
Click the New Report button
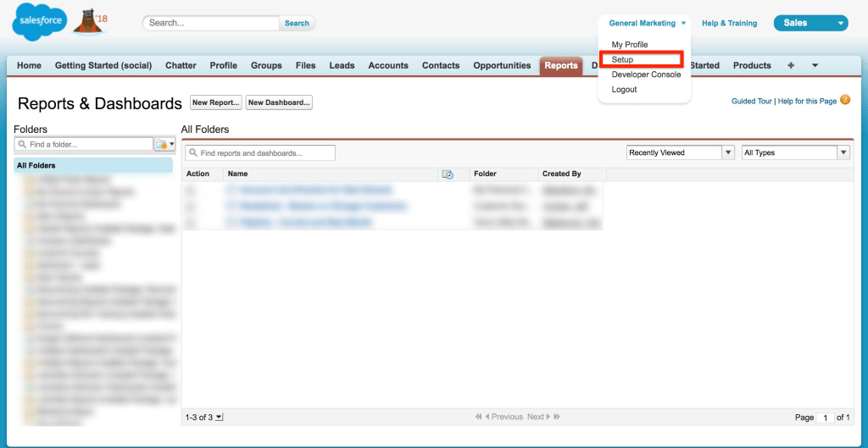tap(216, 102)
